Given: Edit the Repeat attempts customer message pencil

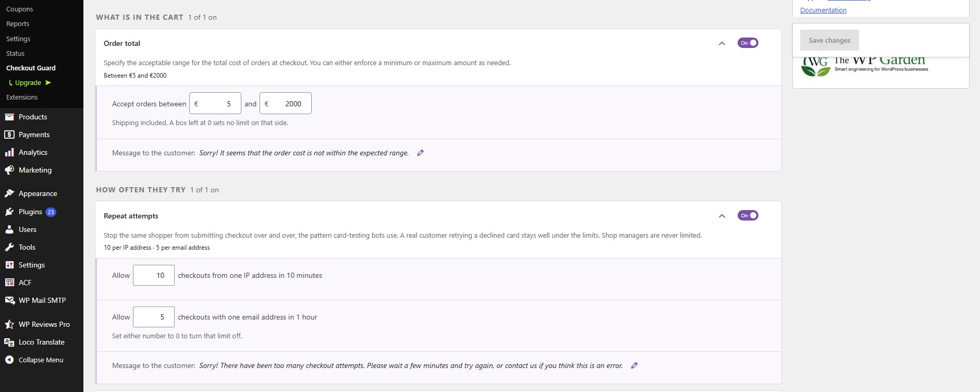Looking at the screenshot, I should 634,365.
